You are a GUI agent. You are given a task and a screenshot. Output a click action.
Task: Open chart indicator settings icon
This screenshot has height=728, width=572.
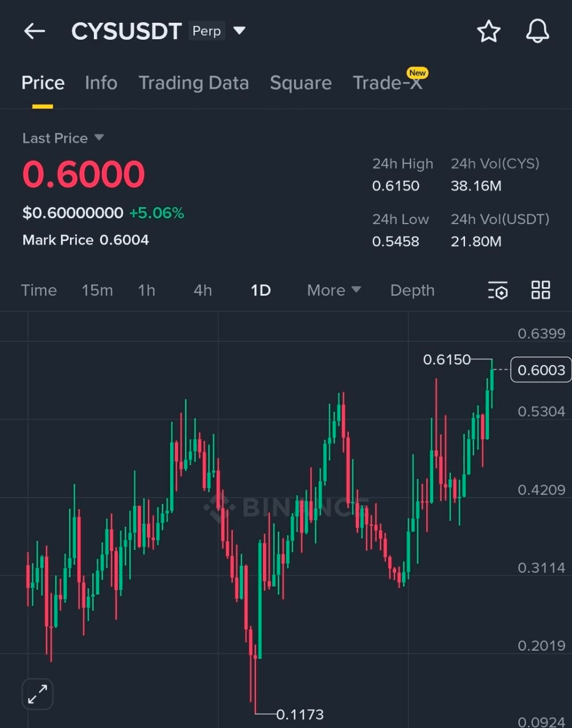coord(497,291)
